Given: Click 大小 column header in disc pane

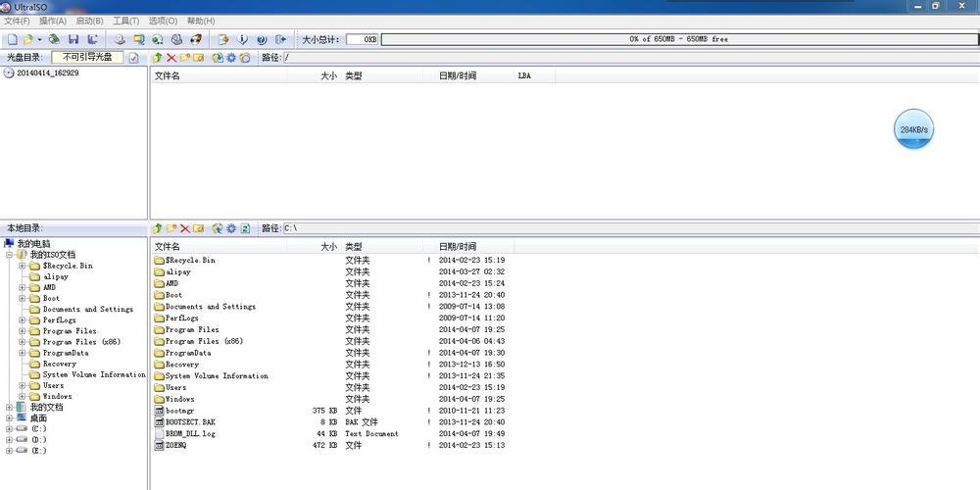Looking at the screenshot, I should 315,76.
